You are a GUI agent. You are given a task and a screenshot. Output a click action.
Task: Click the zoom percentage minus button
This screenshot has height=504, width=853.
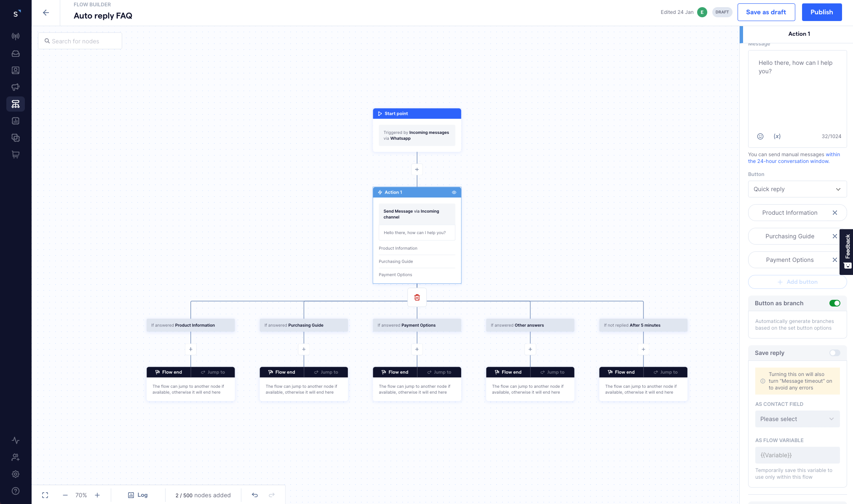coord(65,495)
